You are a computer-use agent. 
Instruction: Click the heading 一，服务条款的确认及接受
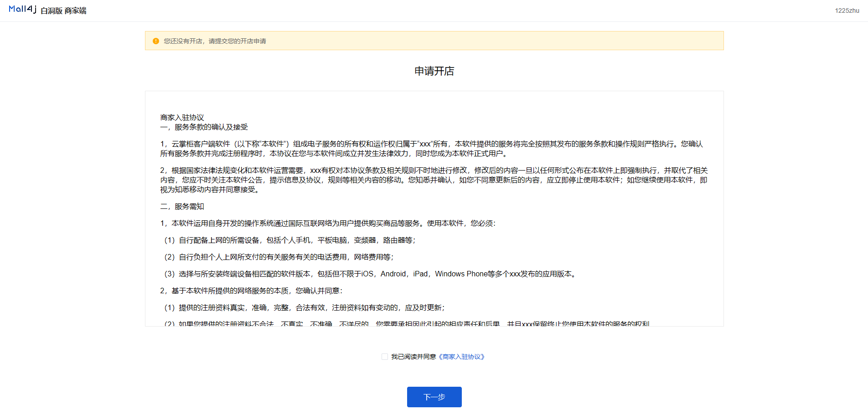pyautogui.click(x=204, y=127)
